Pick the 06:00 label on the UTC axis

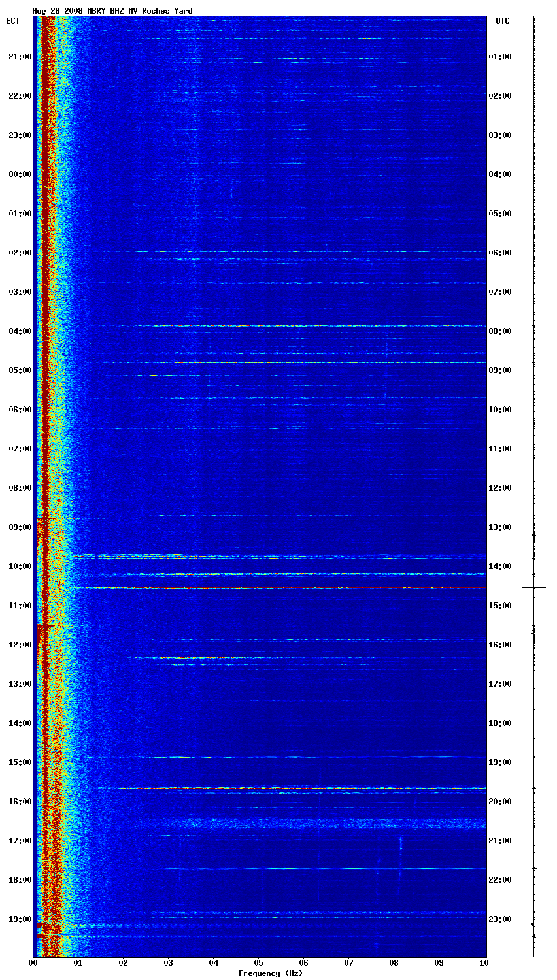click(x=500, y=253)
